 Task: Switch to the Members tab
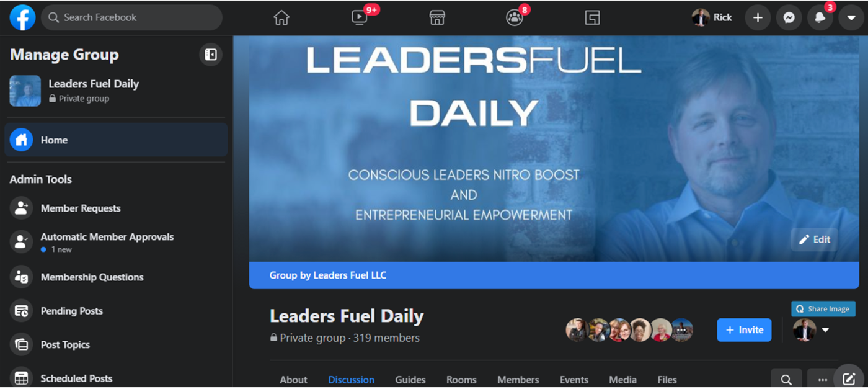point(518,380)
